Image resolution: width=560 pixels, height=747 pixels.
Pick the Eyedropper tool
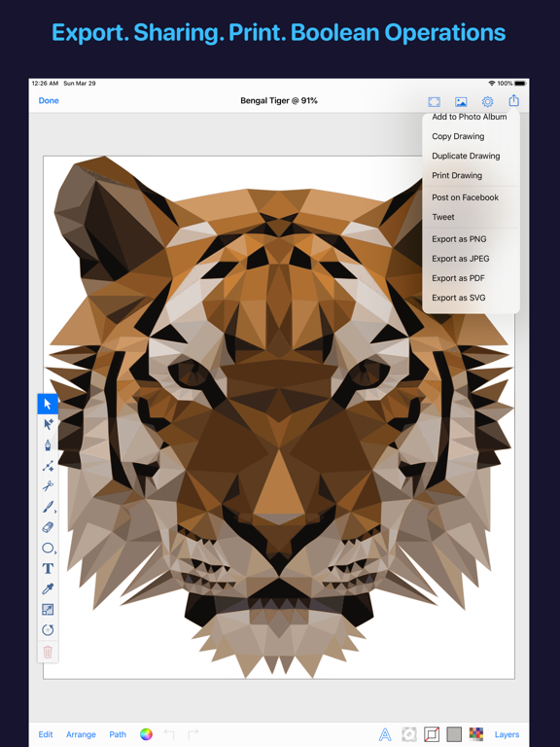coord(48,588)
